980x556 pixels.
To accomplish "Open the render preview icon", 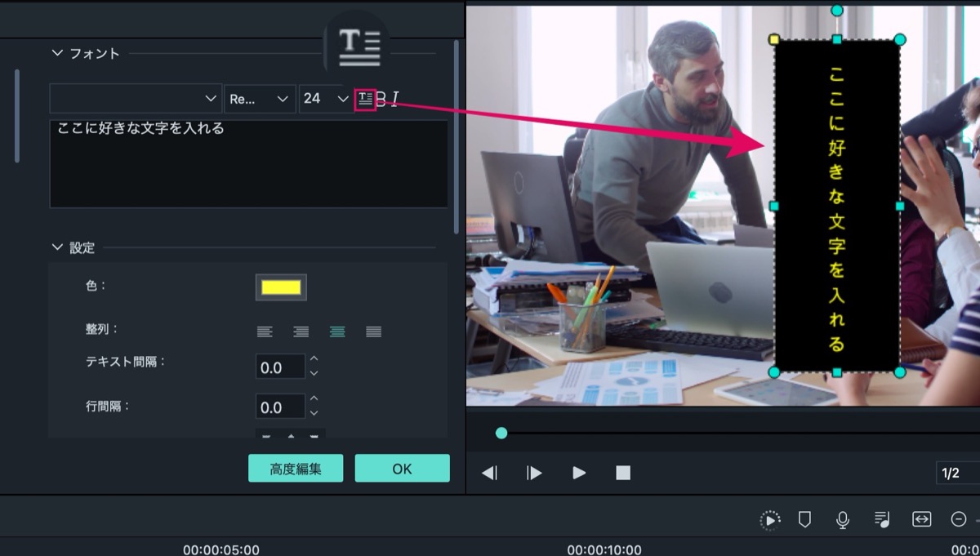I will point(769,520).
